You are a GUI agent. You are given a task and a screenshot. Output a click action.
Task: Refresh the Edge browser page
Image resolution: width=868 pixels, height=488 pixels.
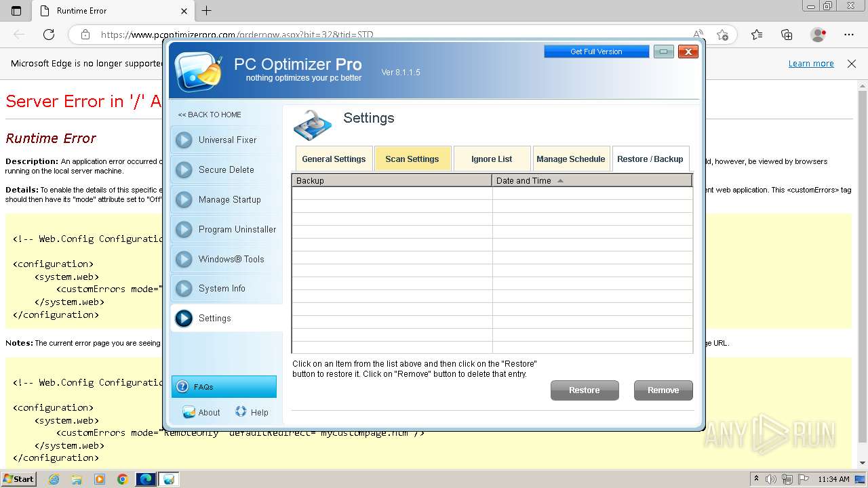tap(49, 35)
